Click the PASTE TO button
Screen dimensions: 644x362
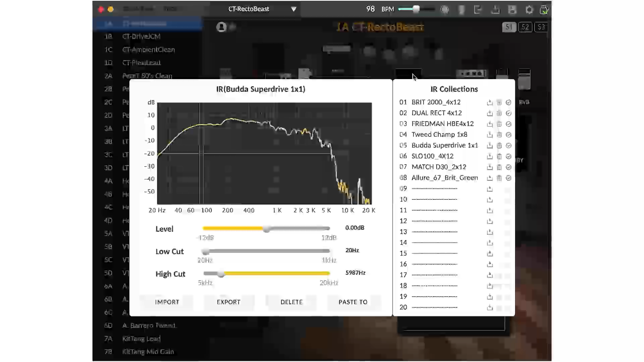point(353,302)
